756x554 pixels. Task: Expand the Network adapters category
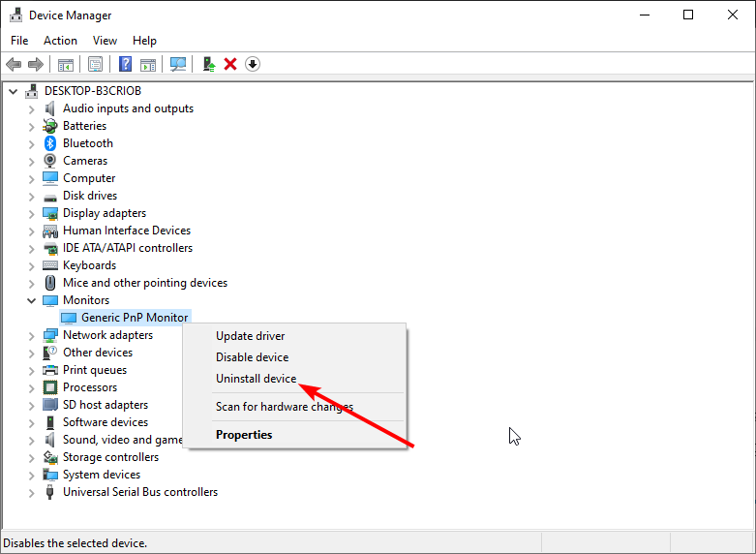point(31,336)
